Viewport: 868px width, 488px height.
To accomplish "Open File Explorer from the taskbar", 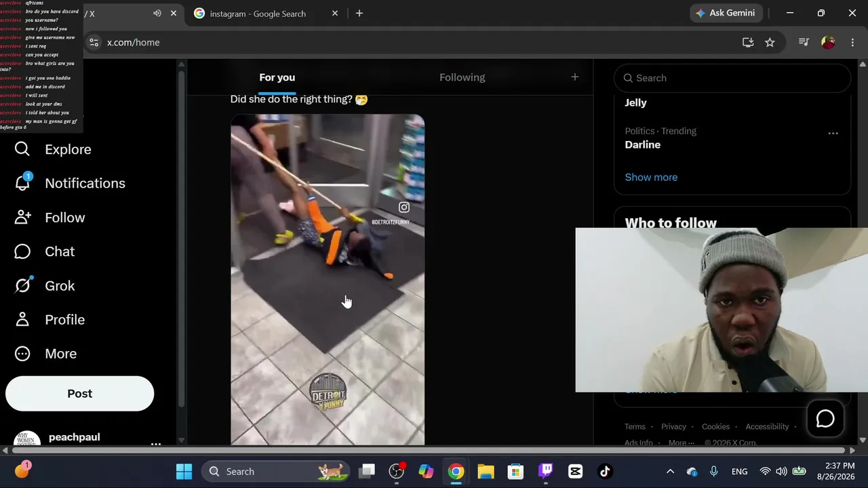I will 486,471.
